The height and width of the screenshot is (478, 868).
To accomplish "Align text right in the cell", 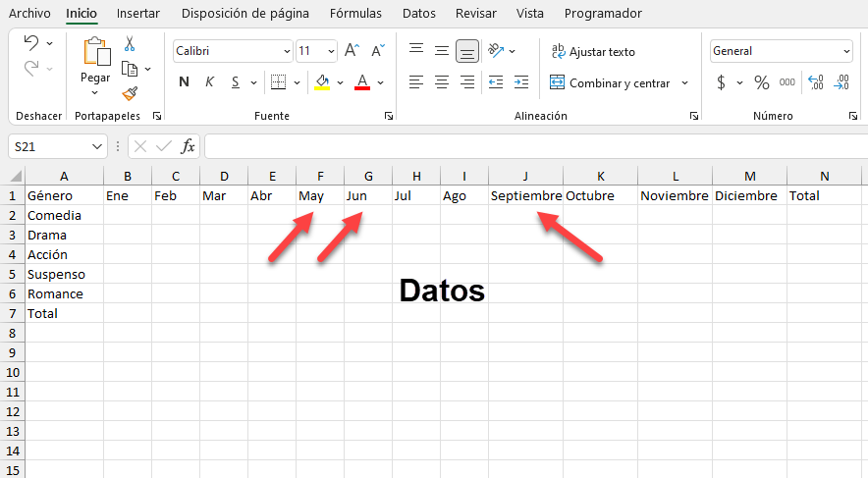I will (467, 82).
